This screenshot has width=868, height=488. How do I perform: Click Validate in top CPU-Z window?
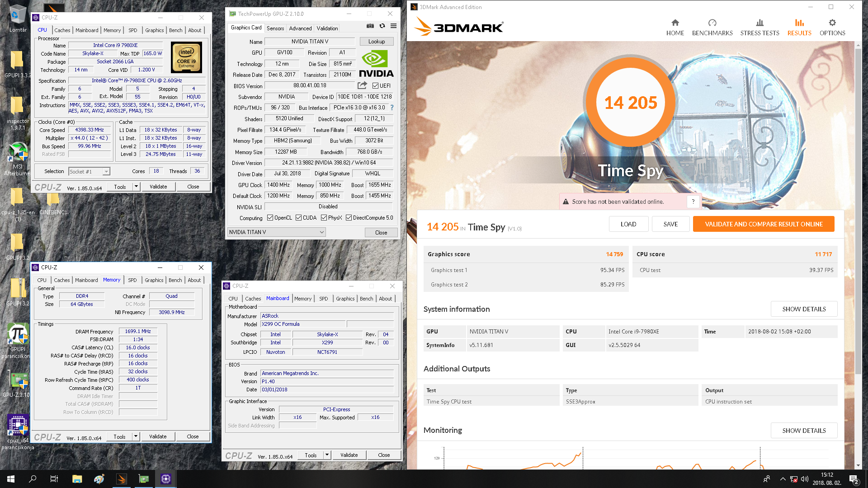pyautogui.click(x=158, y=187)
